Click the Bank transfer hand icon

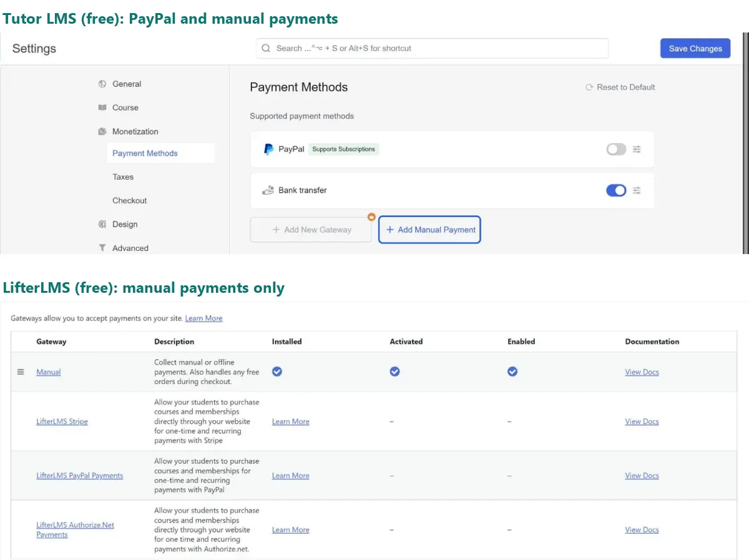coord(268,190)
